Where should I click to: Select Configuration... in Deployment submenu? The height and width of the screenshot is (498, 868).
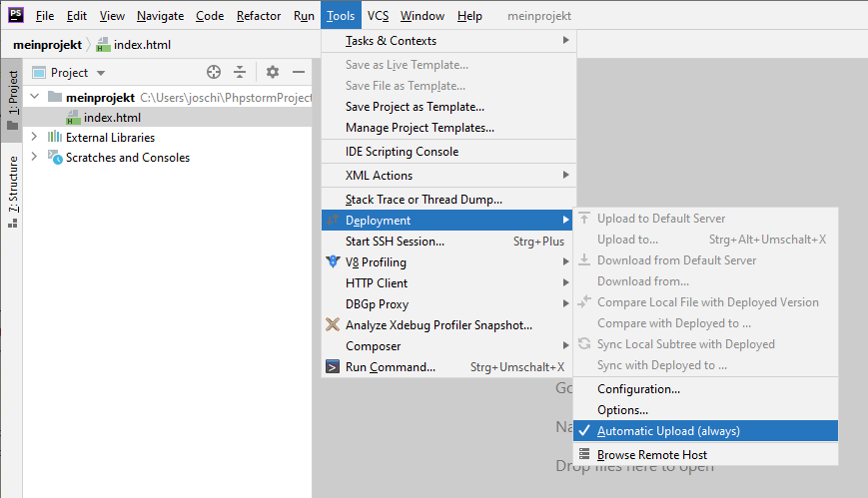pos(638,389)
